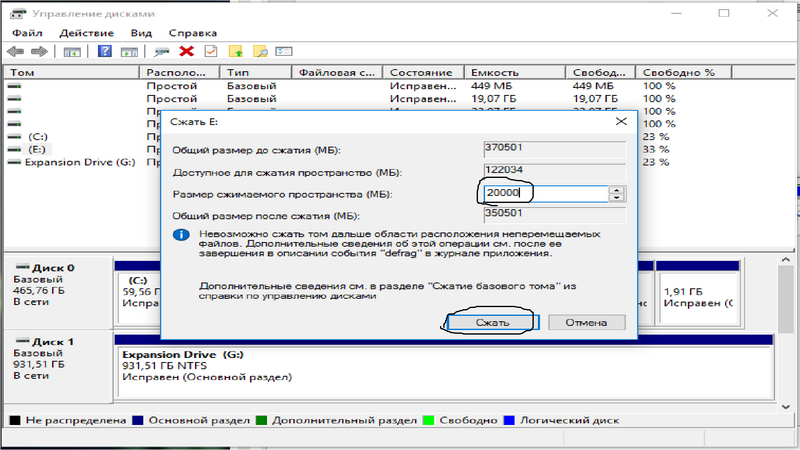Sort by the Состояние column header
The width and height of the screenshot is (800, 450).
[423, 72]
